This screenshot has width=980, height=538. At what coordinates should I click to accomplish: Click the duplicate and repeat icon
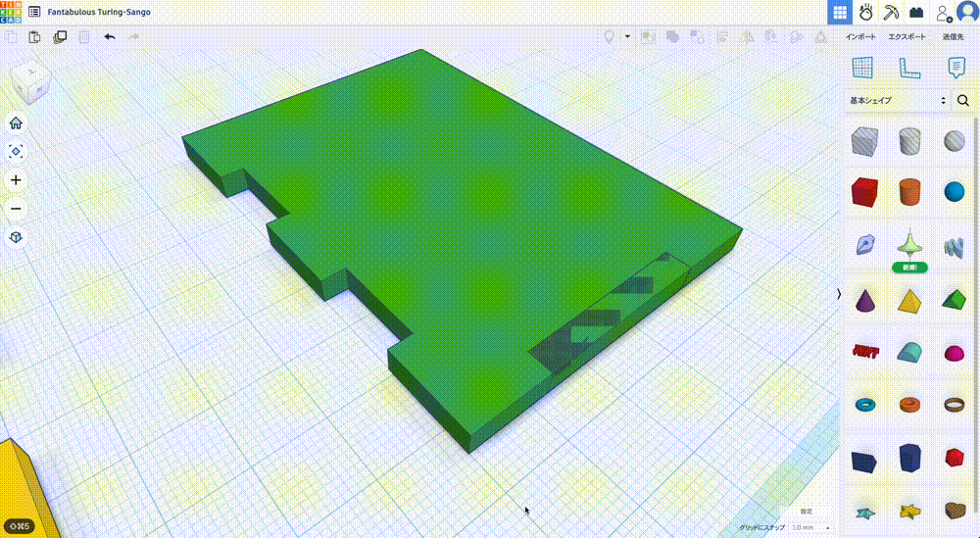click(x=60, y=37)
